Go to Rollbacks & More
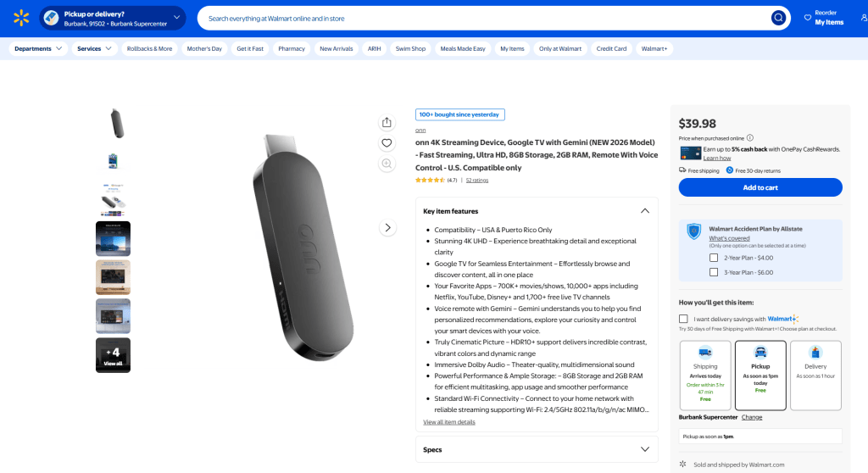Screen dimensions: 868x473 coord(149,48)
